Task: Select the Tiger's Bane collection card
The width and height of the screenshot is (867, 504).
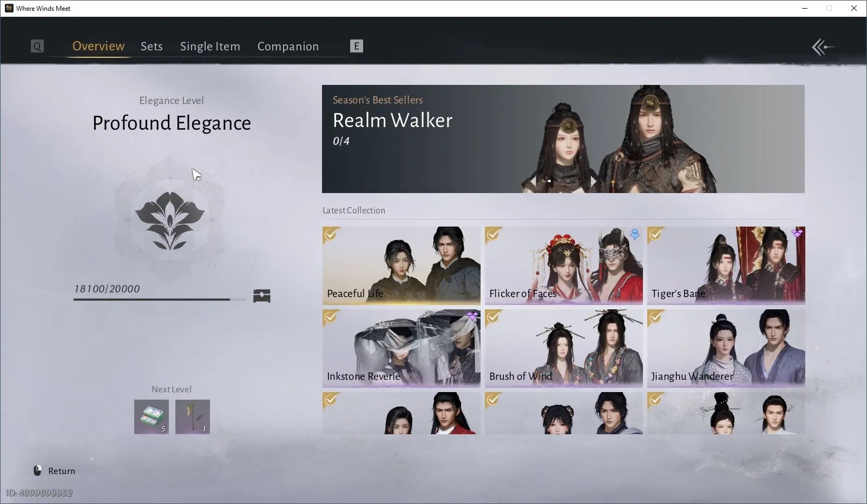Action: click(726, 266)
